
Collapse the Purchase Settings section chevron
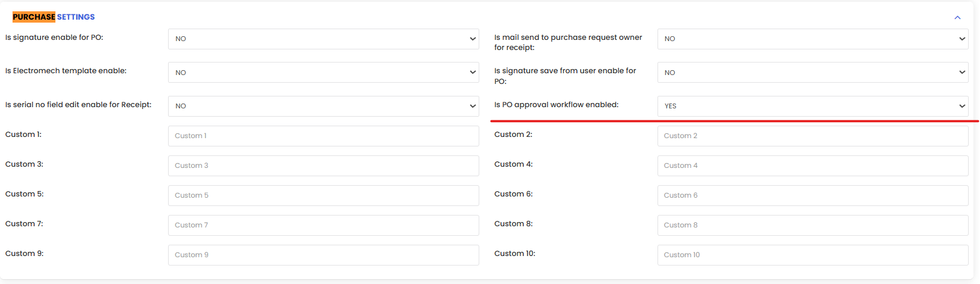coord(957,17)
